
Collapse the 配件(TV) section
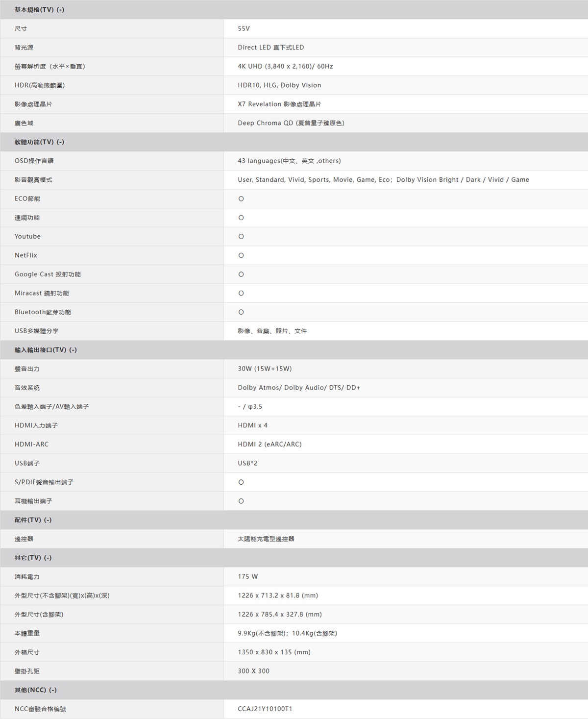coord(33,520)
